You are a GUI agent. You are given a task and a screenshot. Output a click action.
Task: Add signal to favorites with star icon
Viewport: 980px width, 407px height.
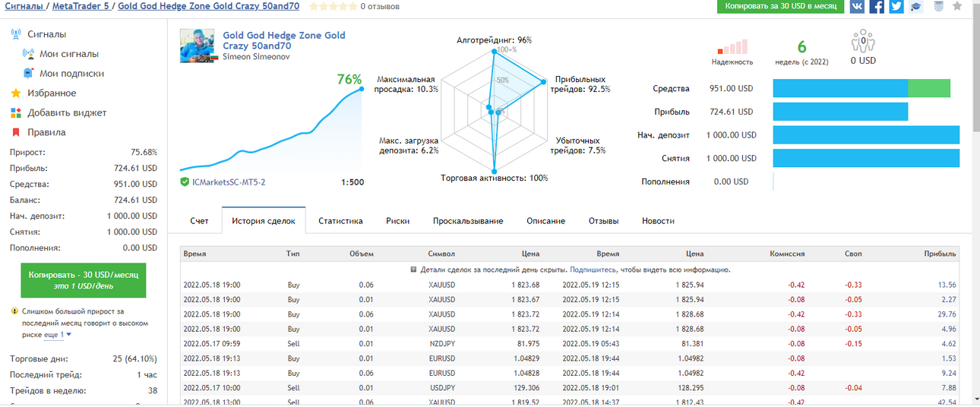[957, 7]
